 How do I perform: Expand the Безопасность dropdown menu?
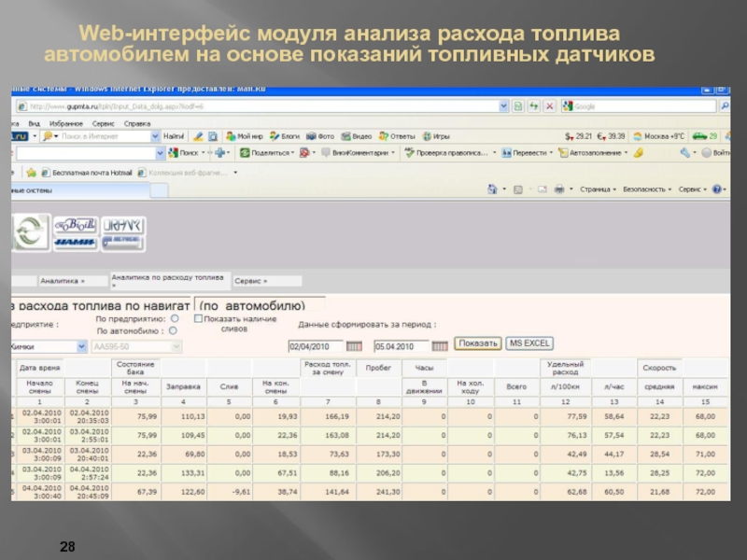tap(647, 189)
